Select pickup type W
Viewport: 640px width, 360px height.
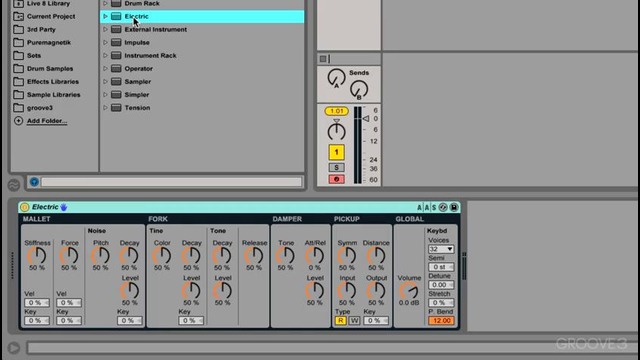[x=354, y=321]
